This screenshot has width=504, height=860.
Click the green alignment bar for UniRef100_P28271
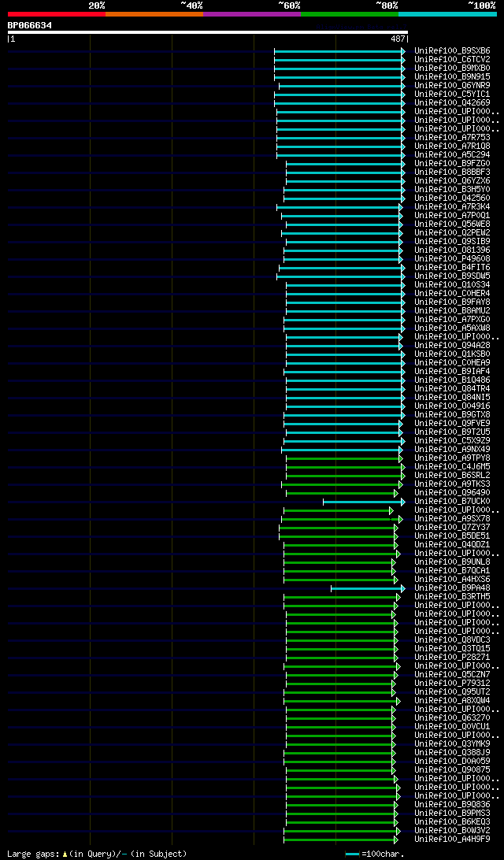tap(342, 658)
